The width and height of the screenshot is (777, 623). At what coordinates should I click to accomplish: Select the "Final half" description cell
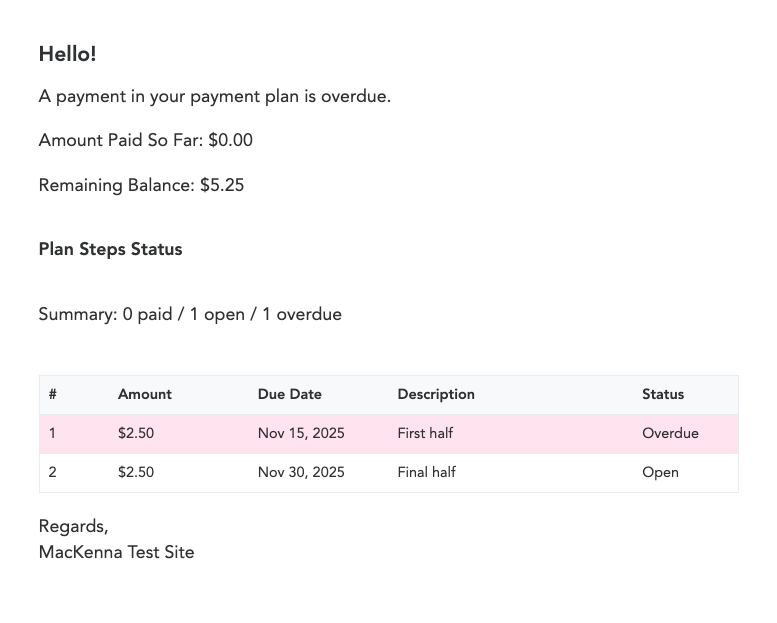[x=426, y=473]
